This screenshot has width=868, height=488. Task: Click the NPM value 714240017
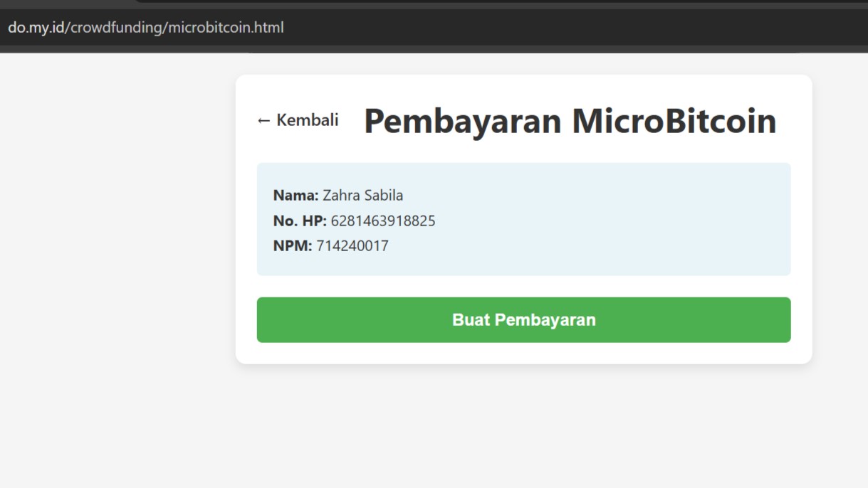click(x=352, y=246)
